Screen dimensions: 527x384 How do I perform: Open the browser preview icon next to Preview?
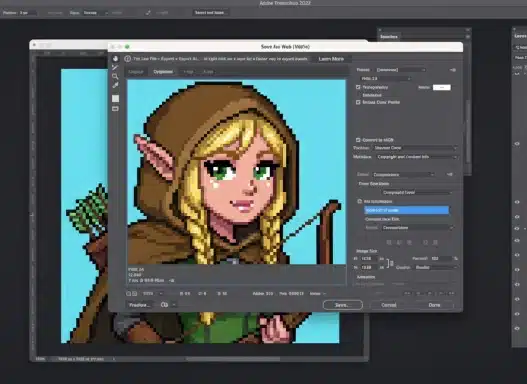coord(164,305)
